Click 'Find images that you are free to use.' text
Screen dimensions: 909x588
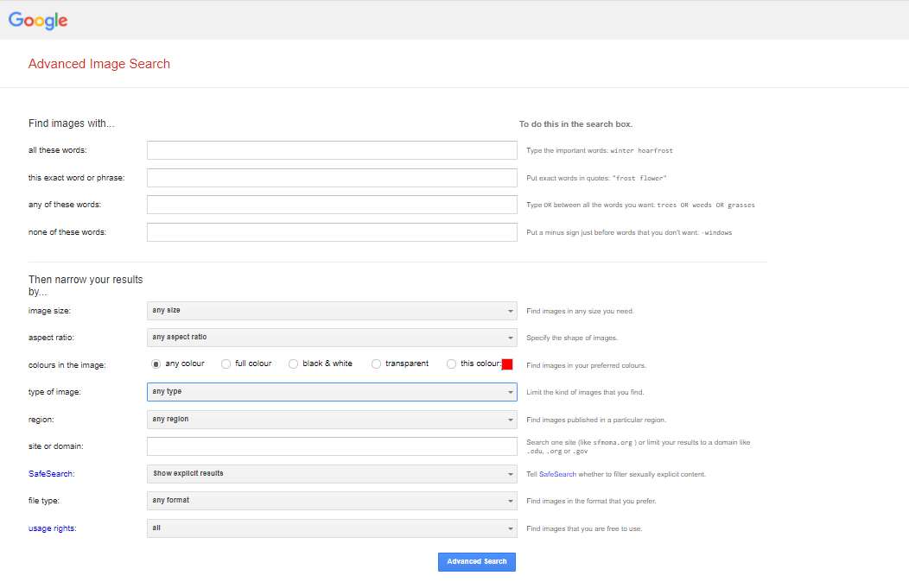584,528
